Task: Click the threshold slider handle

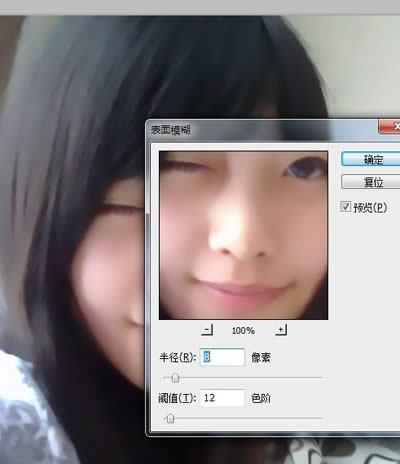Action: coord(170,418)
